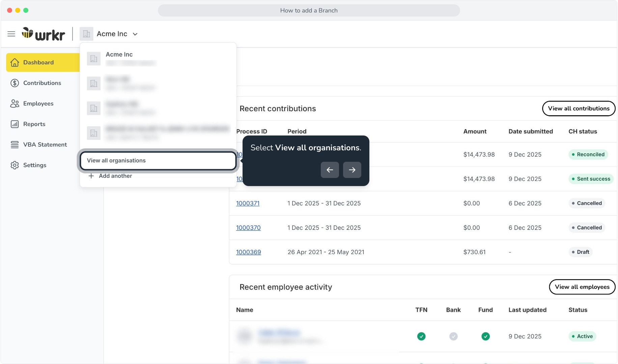Image resolution: width=618 pixels, height=364 pixels.
Task: Select View all organisations
Action: point(158,161)
